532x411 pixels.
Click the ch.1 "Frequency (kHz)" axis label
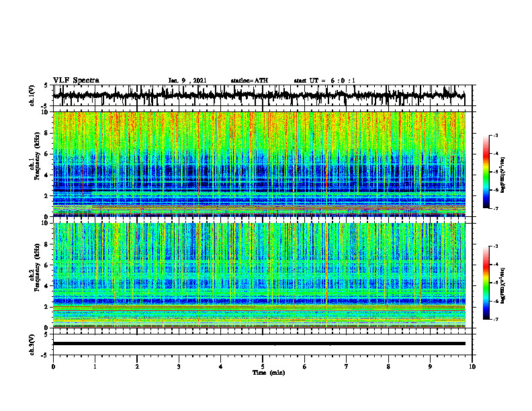coord(37,157)
